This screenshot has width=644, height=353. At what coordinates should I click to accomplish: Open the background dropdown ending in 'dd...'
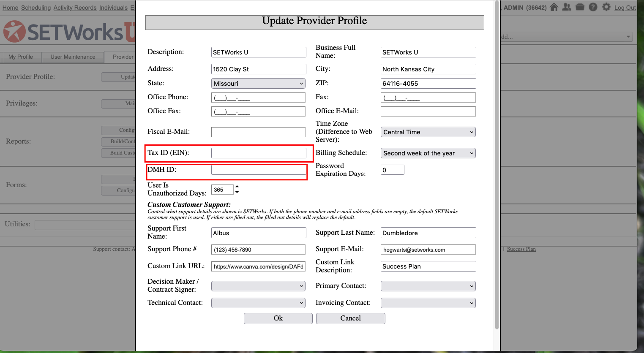tap(566, 37)
